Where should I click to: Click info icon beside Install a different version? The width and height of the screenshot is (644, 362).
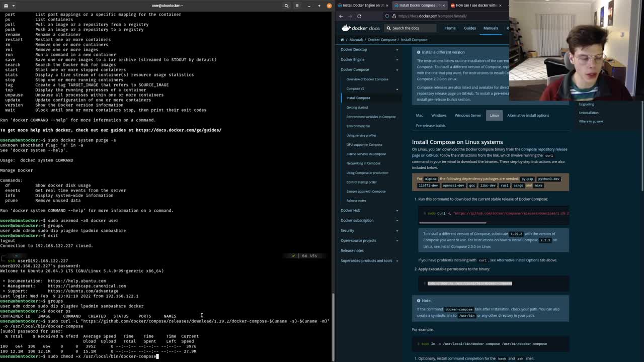pyautogui.click(x=419, y=52)
